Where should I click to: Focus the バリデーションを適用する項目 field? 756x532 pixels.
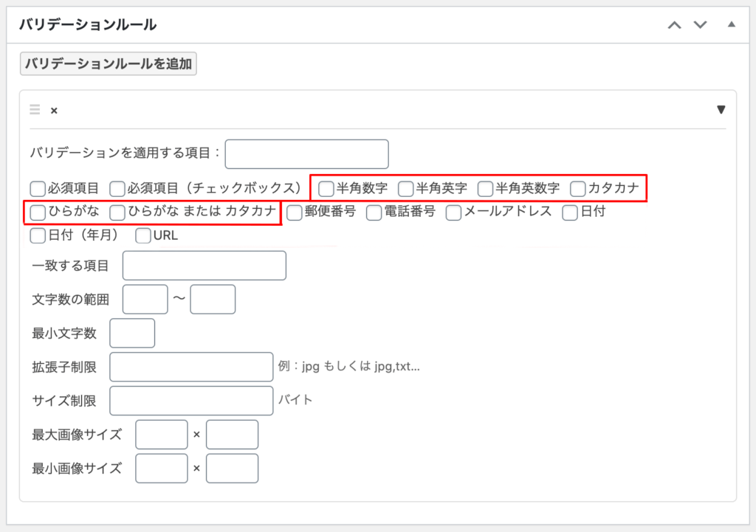pyautogui.click(x=306, y=154)
